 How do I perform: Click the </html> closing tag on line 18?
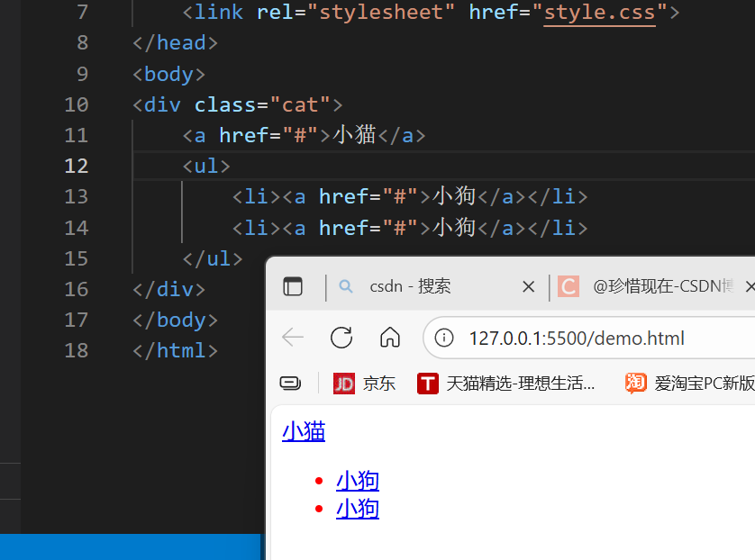tap(176, 350)
